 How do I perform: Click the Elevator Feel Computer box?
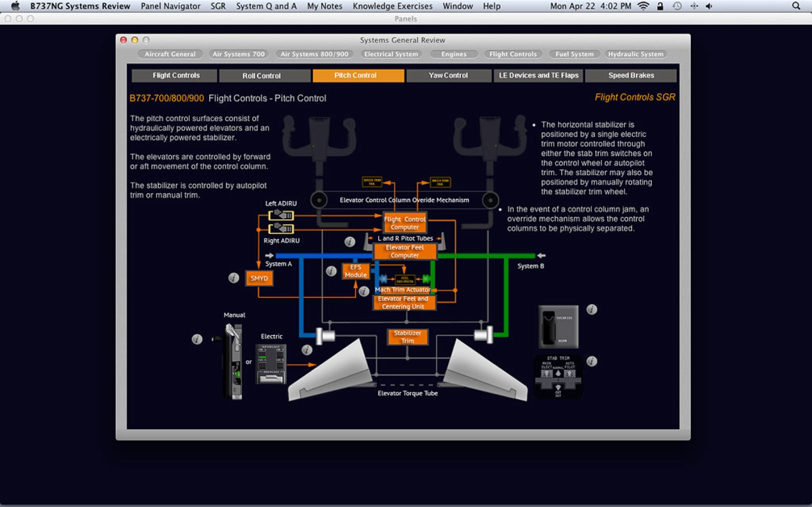(x=405, y=252)
